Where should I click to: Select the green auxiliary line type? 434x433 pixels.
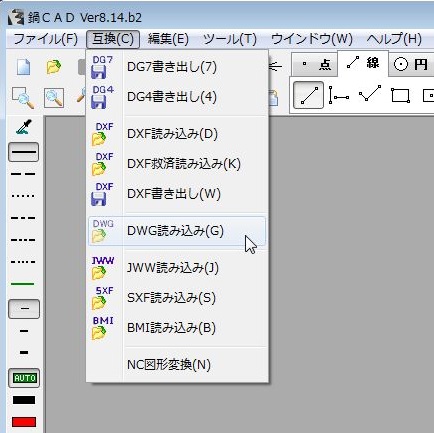23,284
